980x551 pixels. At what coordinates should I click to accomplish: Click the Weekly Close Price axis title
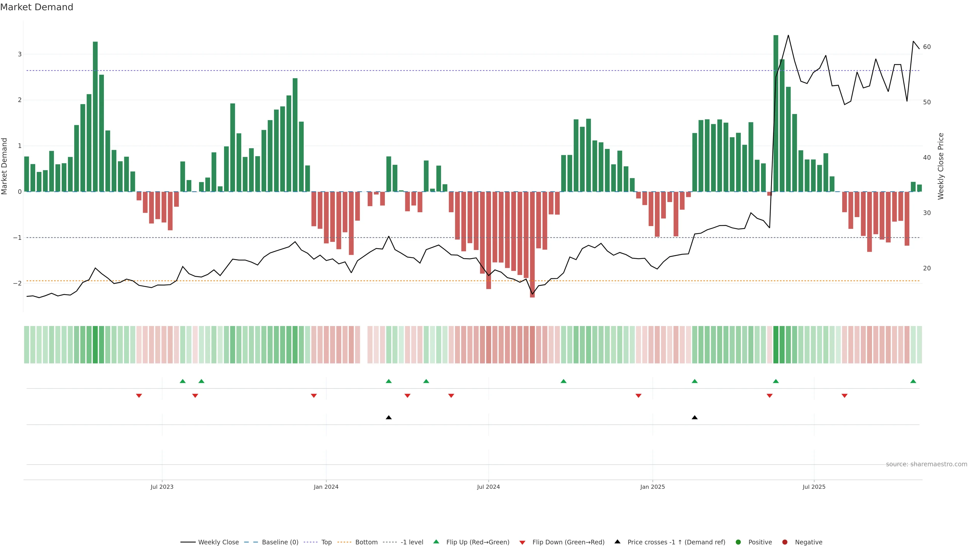pyautogui.click(x=941, y=166)
